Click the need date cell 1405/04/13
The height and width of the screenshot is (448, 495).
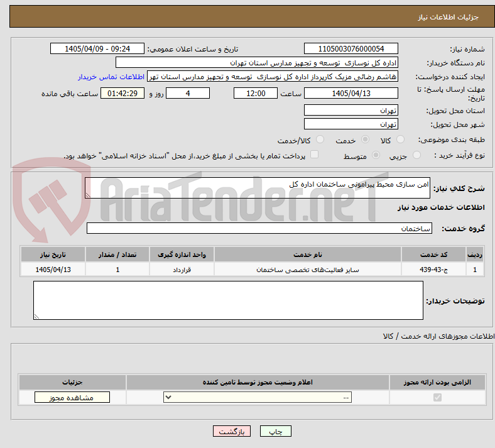(x=53, y=270)
